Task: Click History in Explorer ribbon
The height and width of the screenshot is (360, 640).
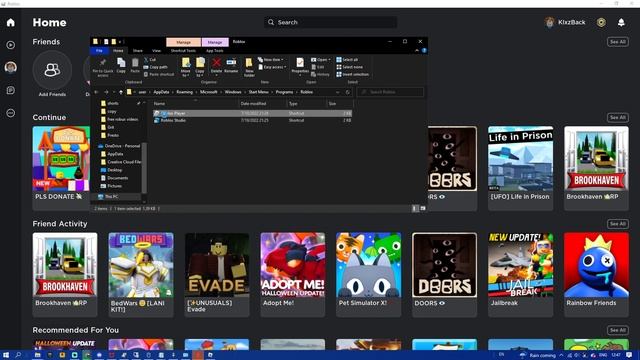Action: (x=320, y=74)
